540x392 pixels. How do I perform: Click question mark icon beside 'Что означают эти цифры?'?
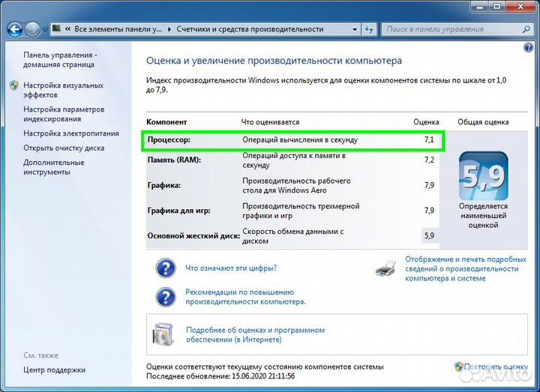pos(165,268)
